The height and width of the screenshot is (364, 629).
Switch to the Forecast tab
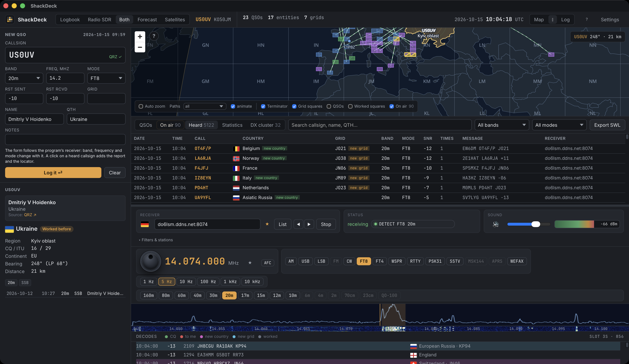(147, 19)
